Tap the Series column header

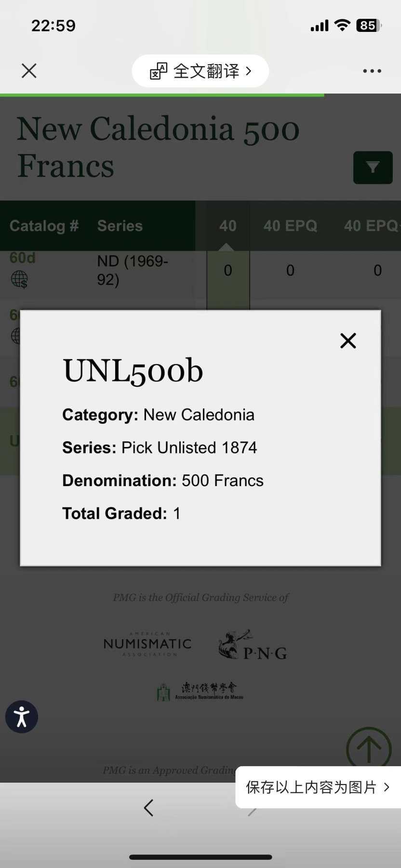120,226
